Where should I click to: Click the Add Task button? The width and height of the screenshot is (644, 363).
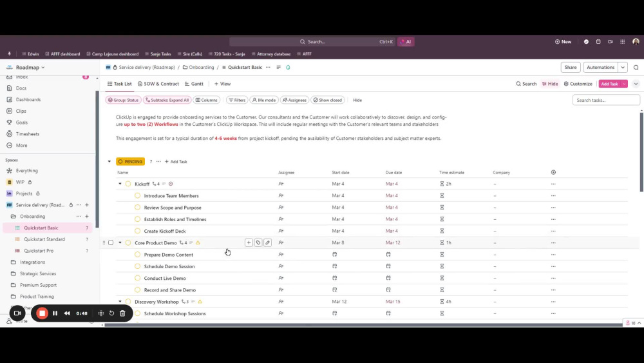point(609,84)
